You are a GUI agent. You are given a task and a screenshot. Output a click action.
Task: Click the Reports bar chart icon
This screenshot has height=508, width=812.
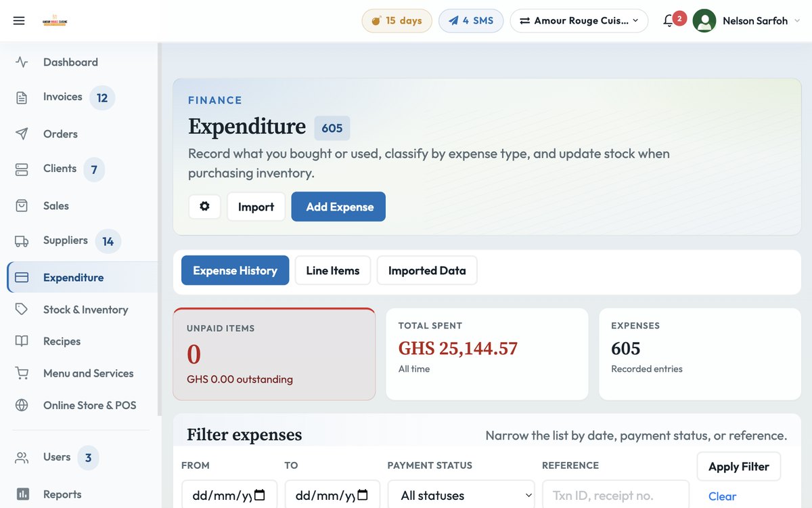(22, 494)
